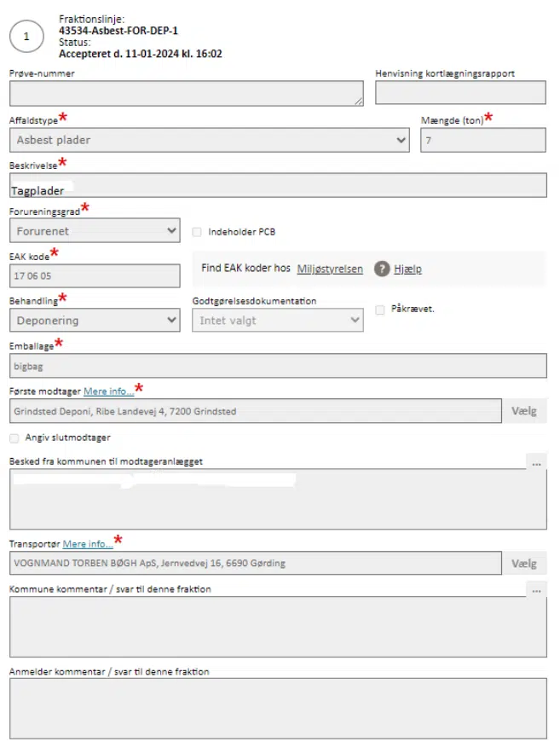Open ellipsis button beside Besked fra kommunen
Viewport: 560px width, 753px height.
[537, 462]
